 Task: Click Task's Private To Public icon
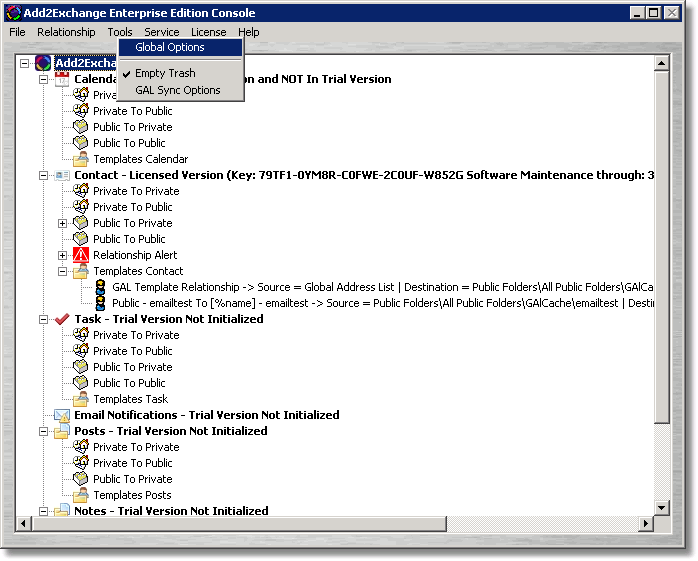tap(81, 350)
